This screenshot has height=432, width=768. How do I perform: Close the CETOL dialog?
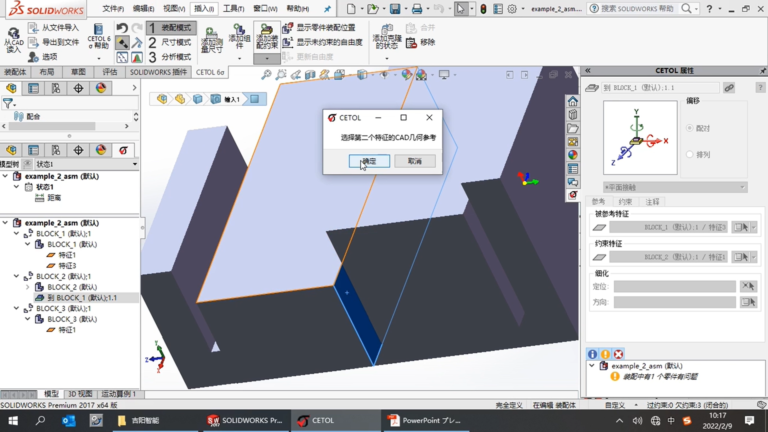click(x=429, y=118)
